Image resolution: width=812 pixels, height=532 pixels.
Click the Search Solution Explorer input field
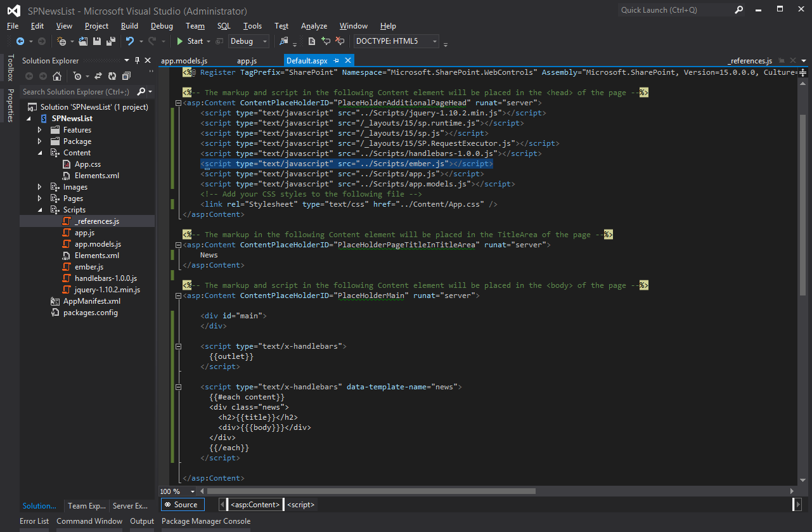point(79,92)
